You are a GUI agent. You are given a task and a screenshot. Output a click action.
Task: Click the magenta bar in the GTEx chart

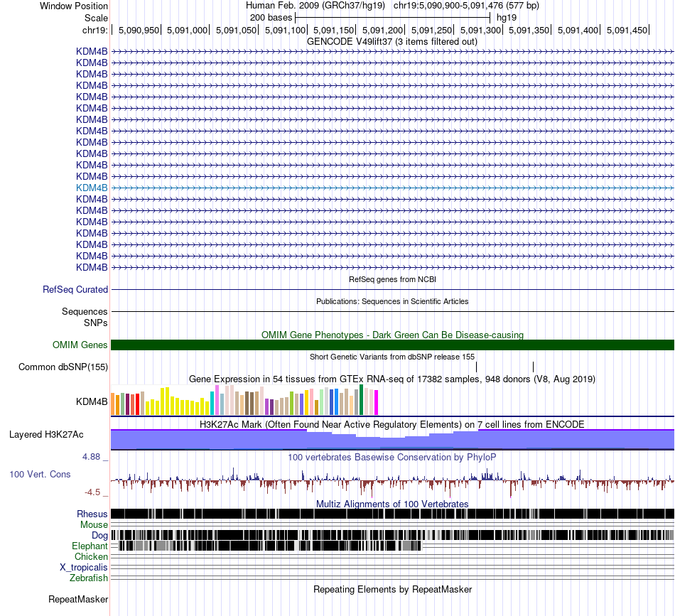(377, 402)
